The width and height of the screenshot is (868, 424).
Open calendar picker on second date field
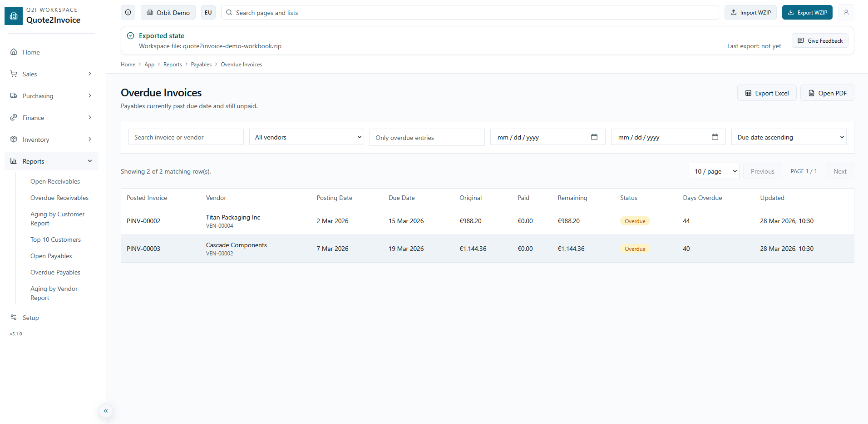[715, 137]
